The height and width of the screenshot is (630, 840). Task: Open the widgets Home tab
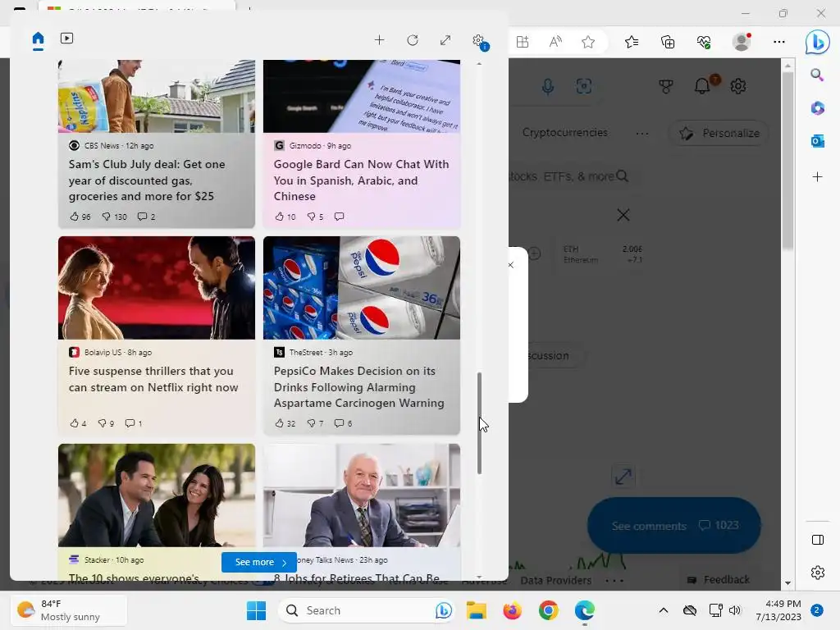tap(38, 39)
